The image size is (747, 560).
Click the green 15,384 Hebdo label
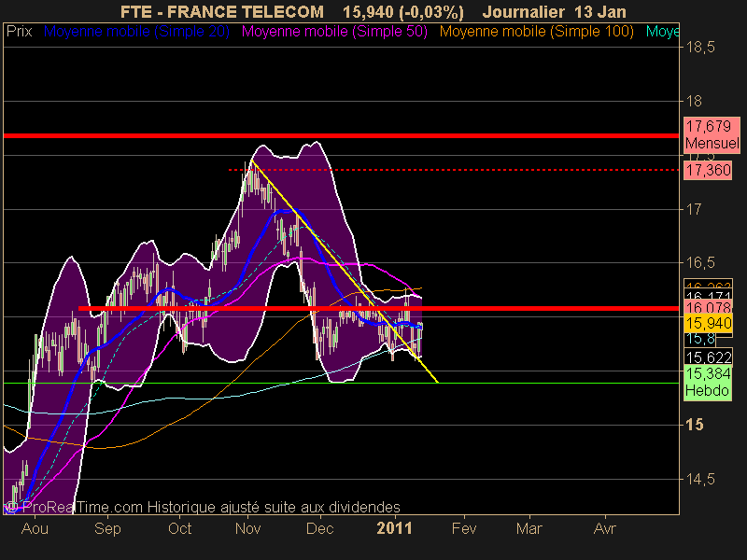click(x=708, y=382)
